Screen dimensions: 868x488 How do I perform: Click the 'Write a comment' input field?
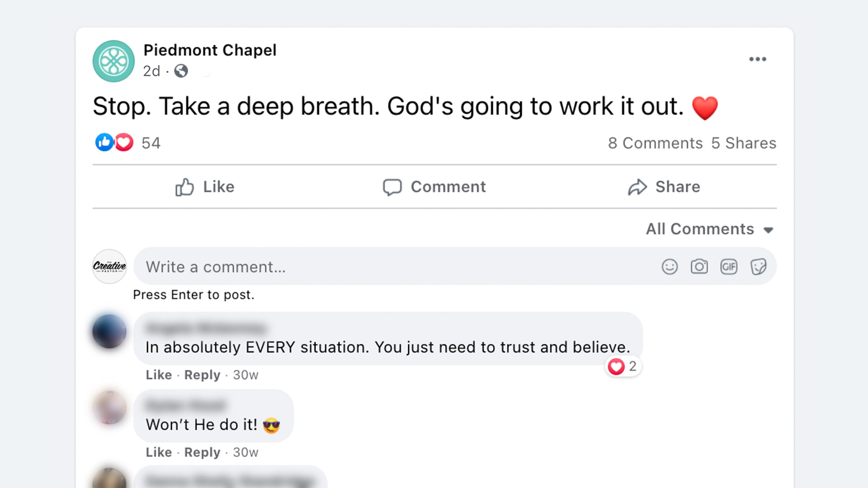[x=316, y=267]
